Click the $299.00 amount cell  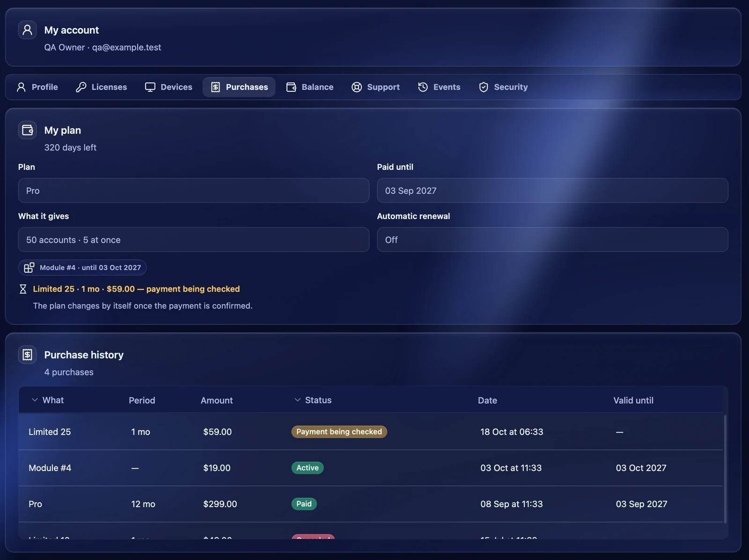[x=220, y=504]
